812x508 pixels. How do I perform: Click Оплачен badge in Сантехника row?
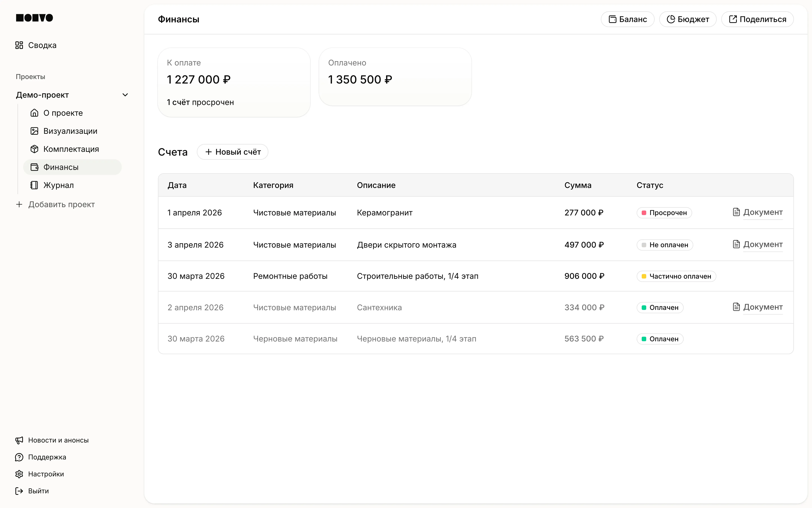pos(660,307)
